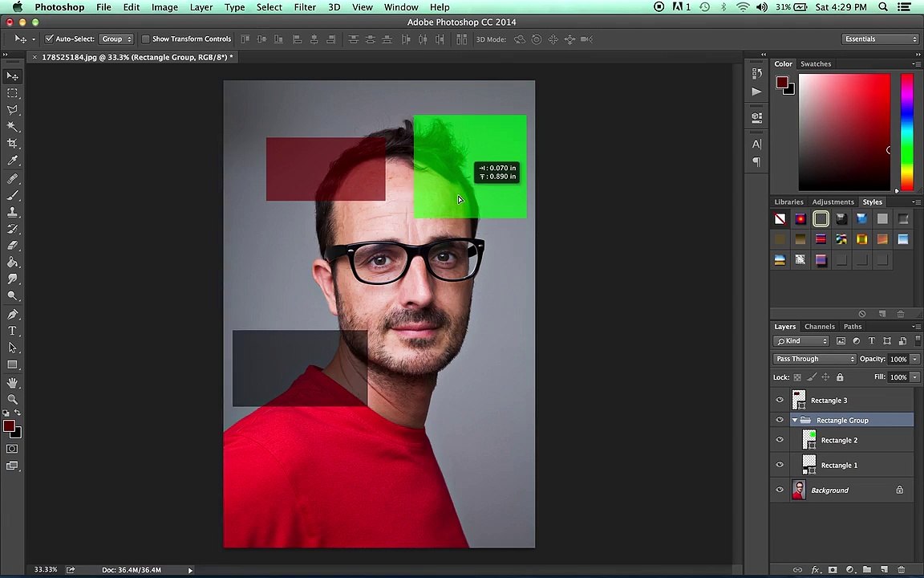
Task: Open the Actions panel play icon
Action: point(757,92)
